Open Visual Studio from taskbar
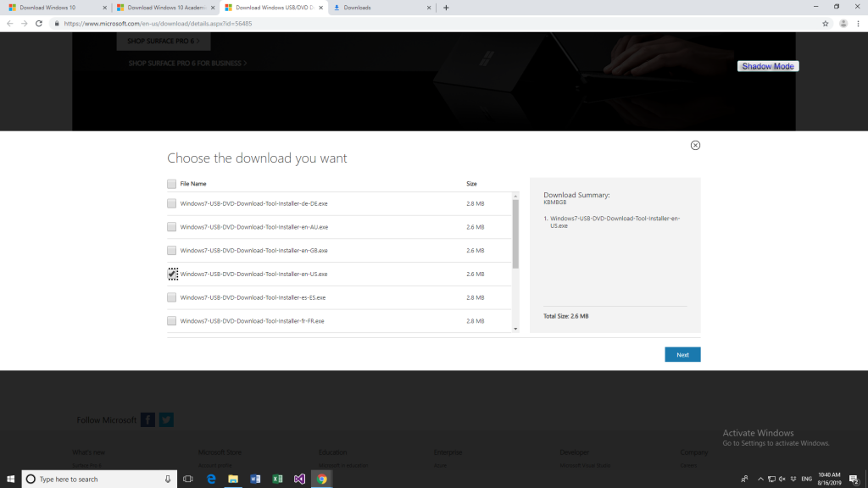 click(x=299, y=480)
